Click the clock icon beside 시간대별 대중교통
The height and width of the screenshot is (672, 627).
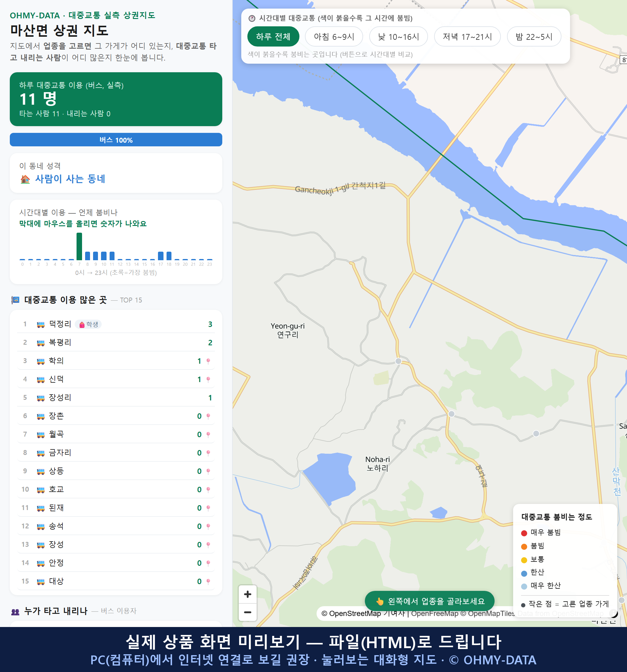click(x=252, y=18)
